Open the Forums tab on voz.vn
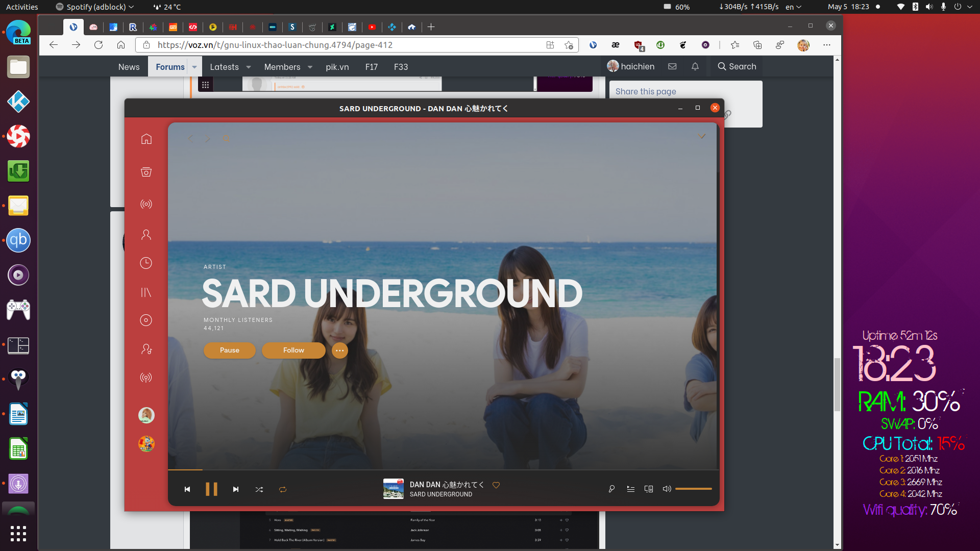Screen dimensions: 980x551 (x=170, y=67)
